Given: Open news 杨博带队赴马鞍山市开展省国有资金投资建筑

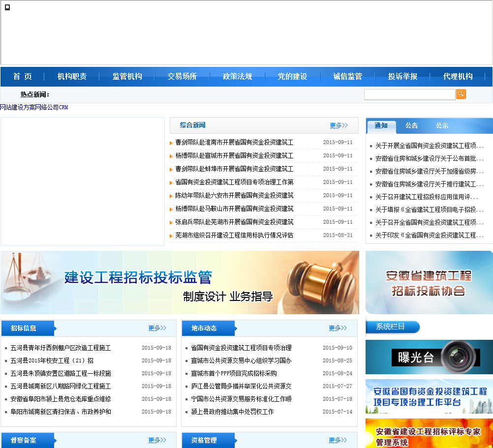Looking at the screenshot, I should [x=234, y=209].
